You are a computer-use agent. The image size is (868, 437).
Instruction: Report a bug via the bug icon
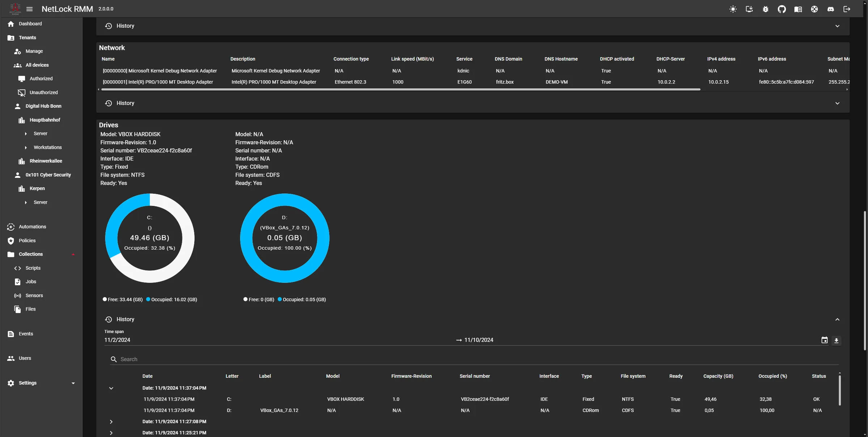pos(765,9)
